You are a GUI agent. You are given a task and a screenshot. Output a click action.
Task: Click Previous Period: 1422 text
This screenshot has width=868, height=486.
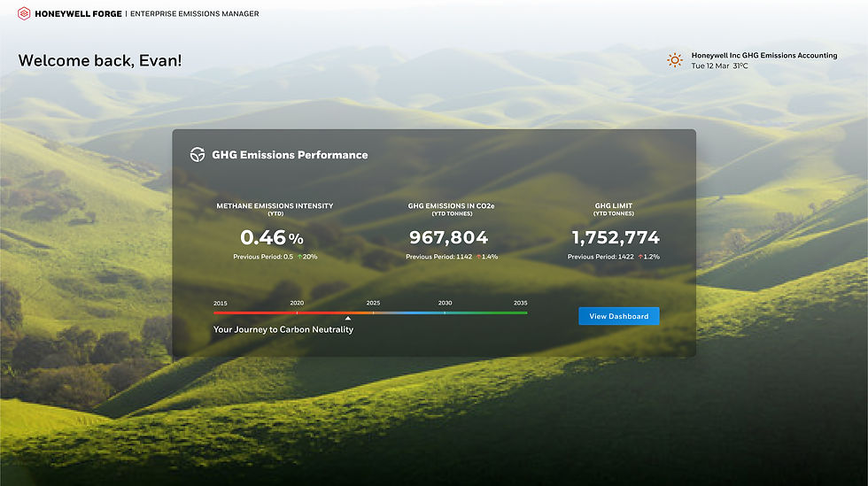pos(601,257)
